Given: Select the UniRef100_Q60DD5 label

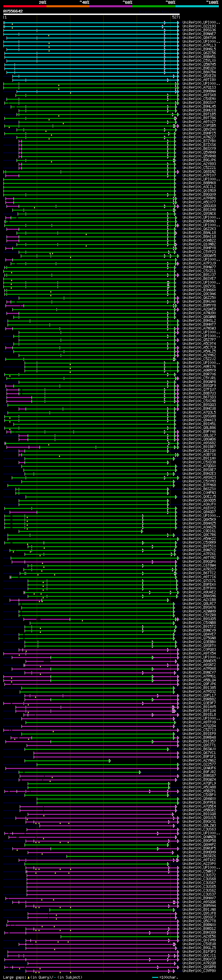Looking at the screenshot, I should (199, 500).
